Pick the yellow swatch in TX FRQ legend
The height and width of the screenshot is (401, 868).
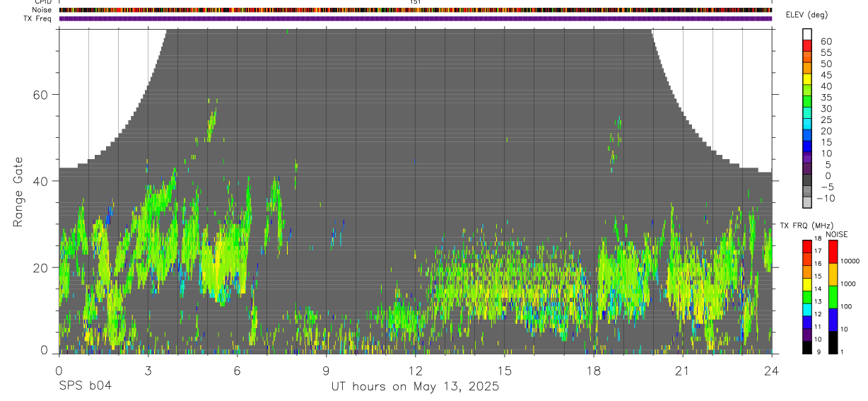tap(807, 285)
